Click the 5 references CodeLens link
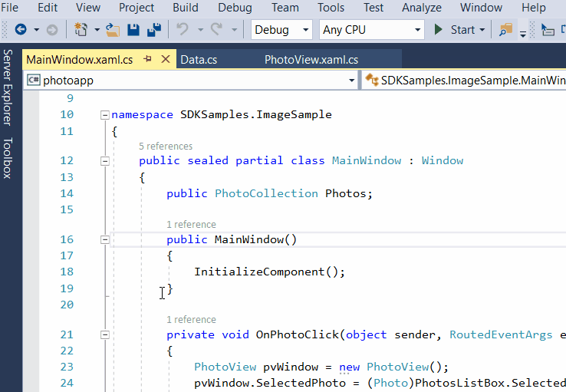 pos(166,147)
